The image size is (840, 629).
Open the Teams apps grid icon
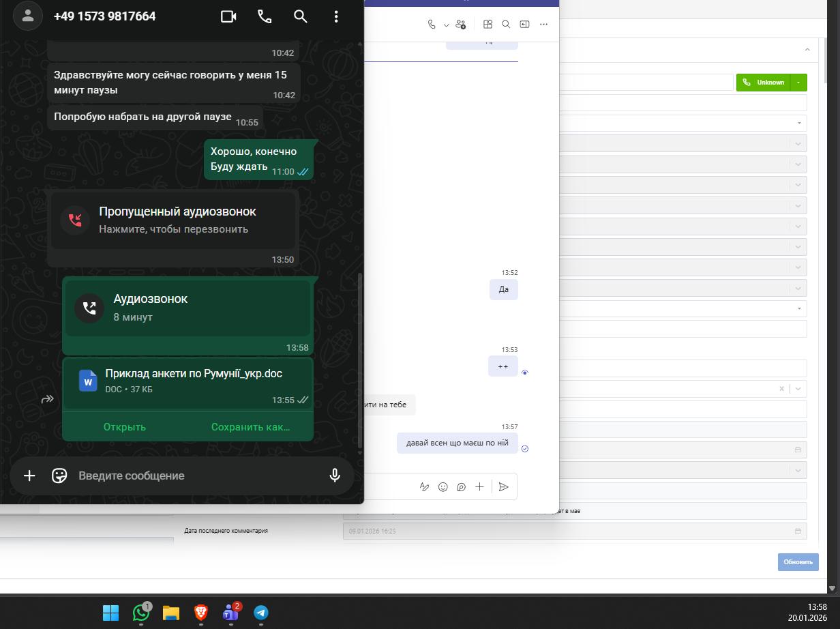487,24
